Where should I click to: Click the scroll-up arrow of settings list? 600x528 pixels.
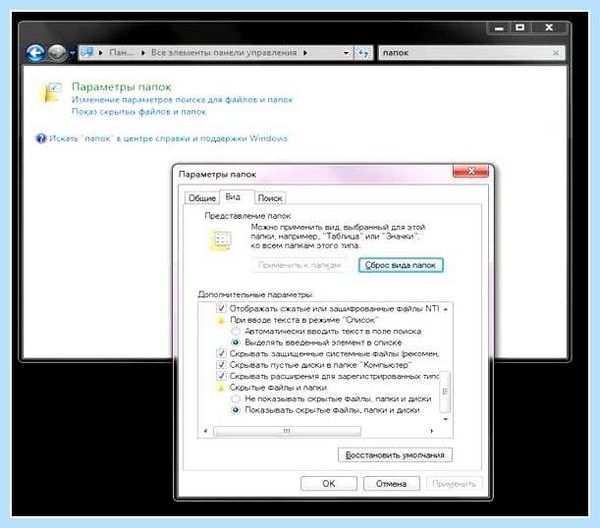445,309
